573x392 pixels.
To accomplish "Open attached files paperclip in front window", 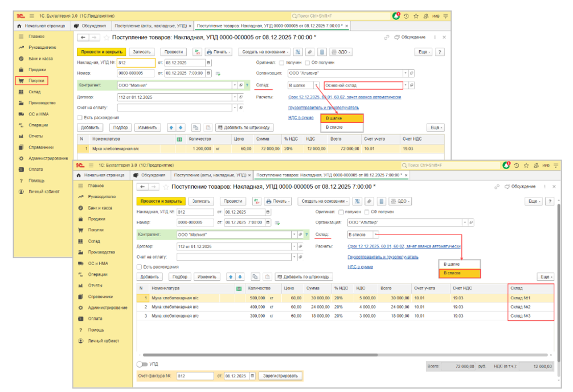I will coord(370,201).
